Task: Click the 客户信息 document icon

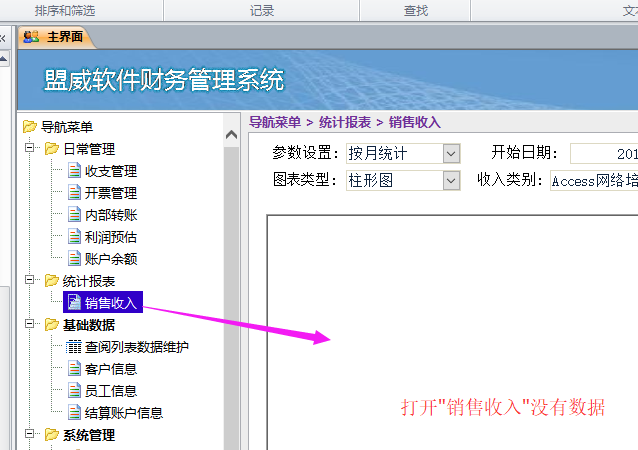Action: pos(74,368)
